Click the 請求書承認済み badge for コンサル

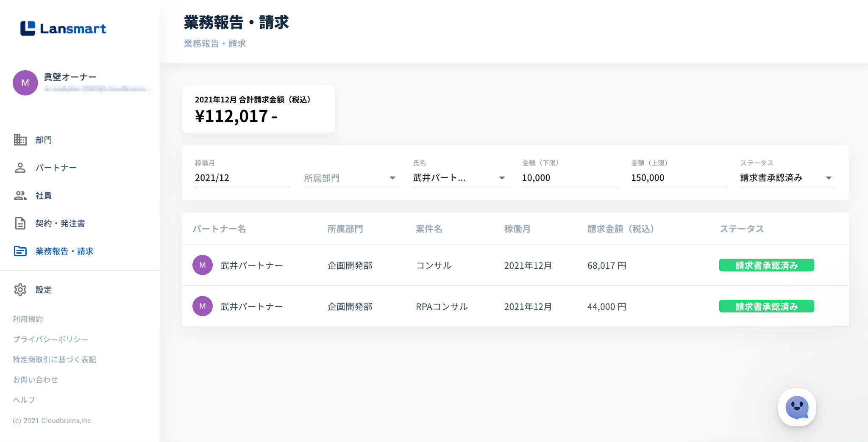[x=766, y=265]
